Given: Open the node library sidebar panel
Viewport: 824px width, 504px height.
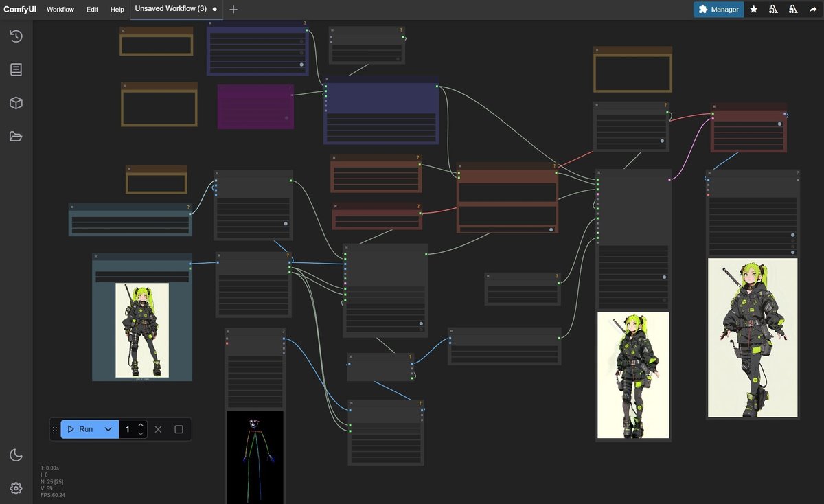Looking at the screenshot, I should pos(16,69).
